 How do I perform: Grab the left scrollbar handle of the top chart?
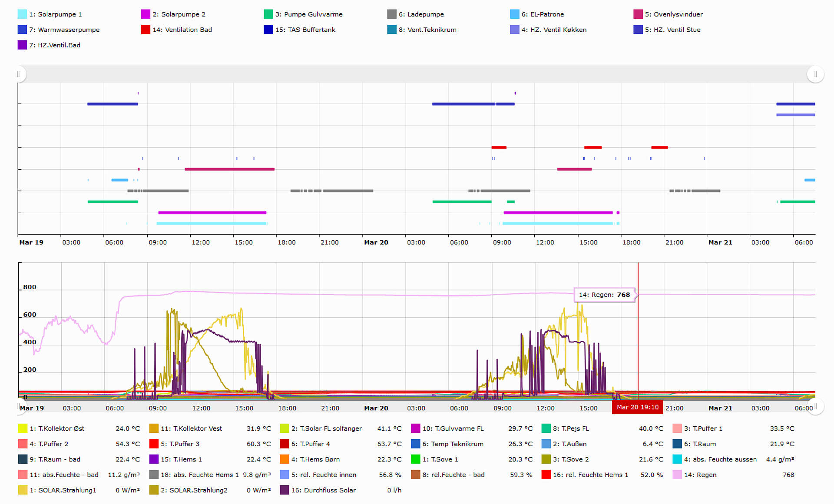click(18, 74)
